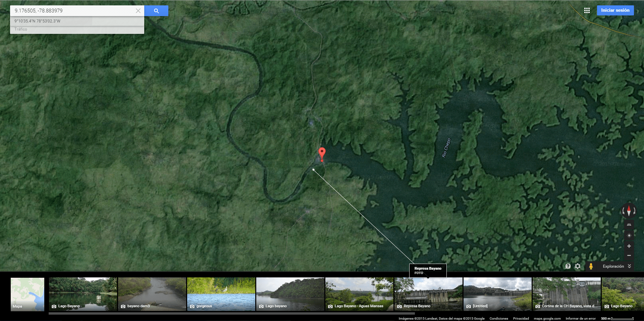Open the help question mark icon
This screenshot has height=321, width=644.
[x=568, y=266]
